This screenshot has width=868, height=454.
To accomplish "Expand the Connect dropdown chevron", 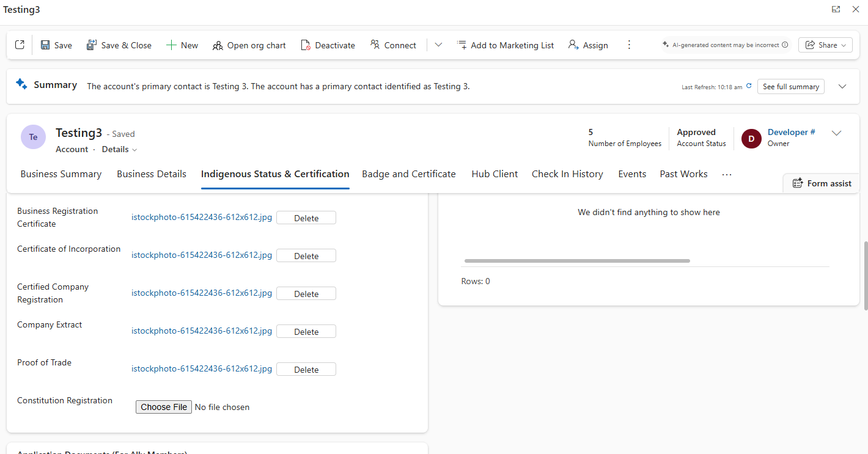I will (438, 45).
